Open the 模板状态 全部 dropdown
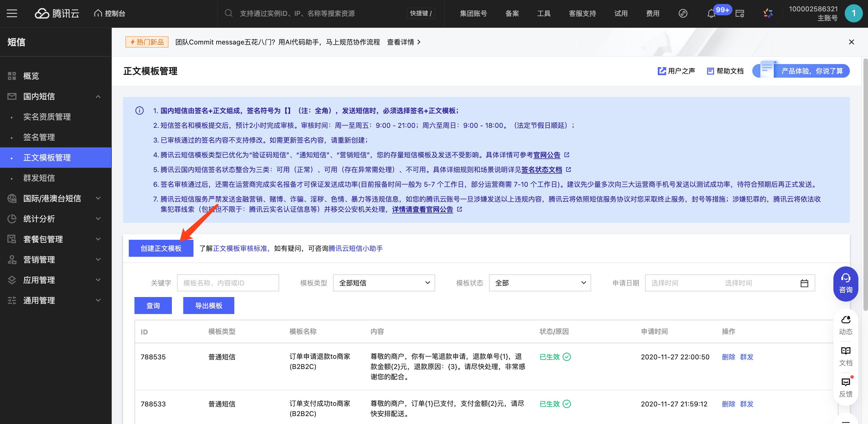The image size is (868, 424). pos(540,283)
